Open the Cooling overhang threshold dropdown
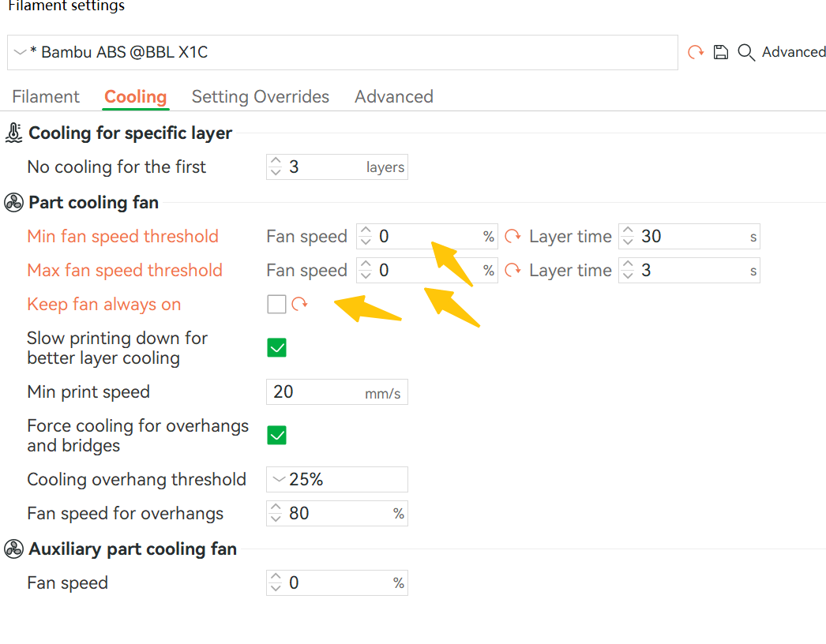Image resolution: width=826 pixels, height=644 pixels. point(280,479)
